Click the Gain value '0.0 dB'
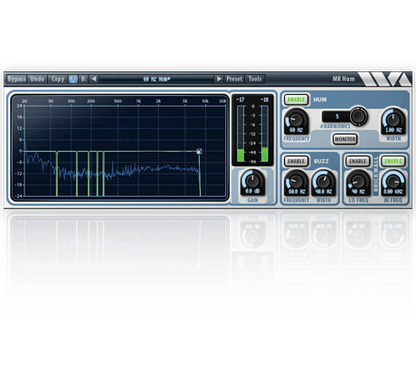Image resolution: width=416 pixels, height=376 pixels. tap(252, 191)
